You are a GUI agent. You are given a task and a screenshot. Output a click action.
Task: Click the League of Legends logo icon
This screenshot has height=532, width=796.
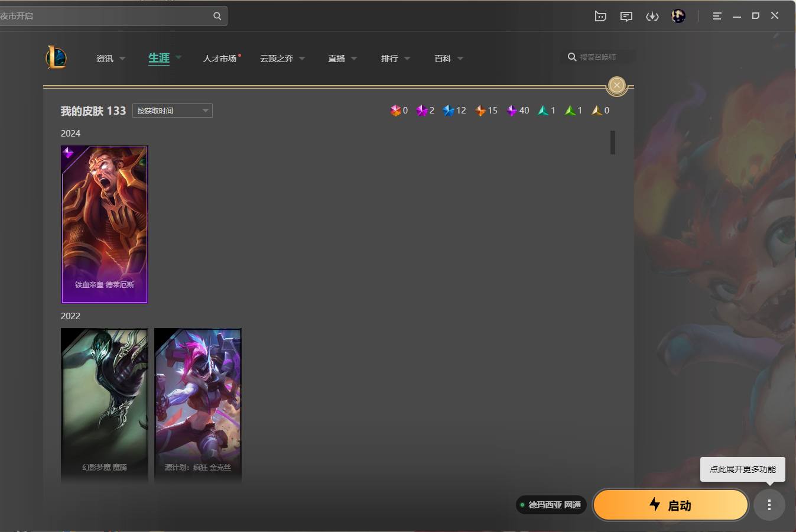click(56, 57)
